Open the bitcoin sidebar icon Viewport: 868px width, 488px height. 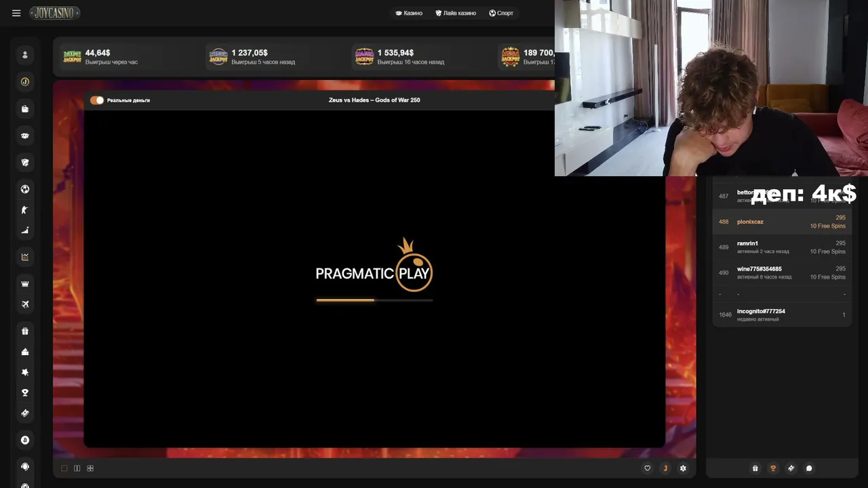click(25, 440)
